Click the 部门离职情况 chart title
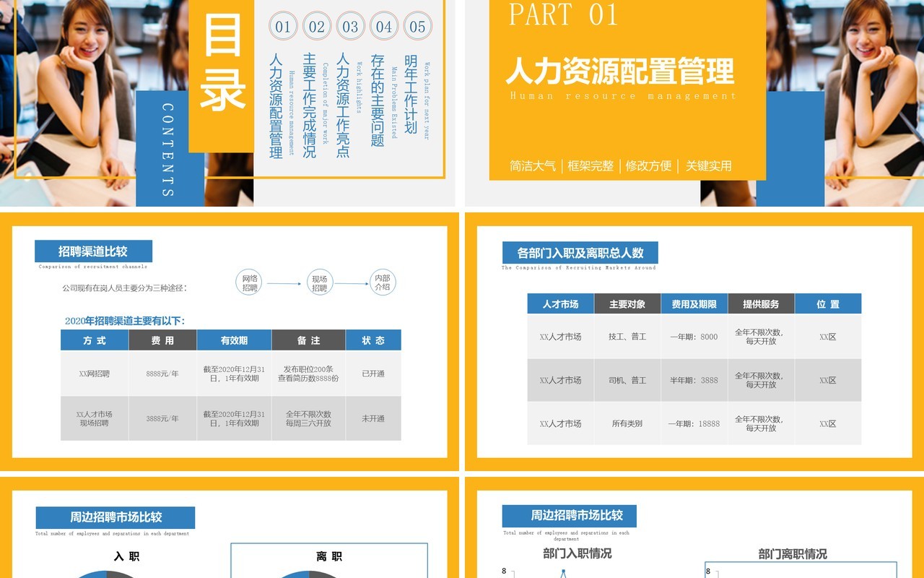924x578 pixels. (793, 554)
